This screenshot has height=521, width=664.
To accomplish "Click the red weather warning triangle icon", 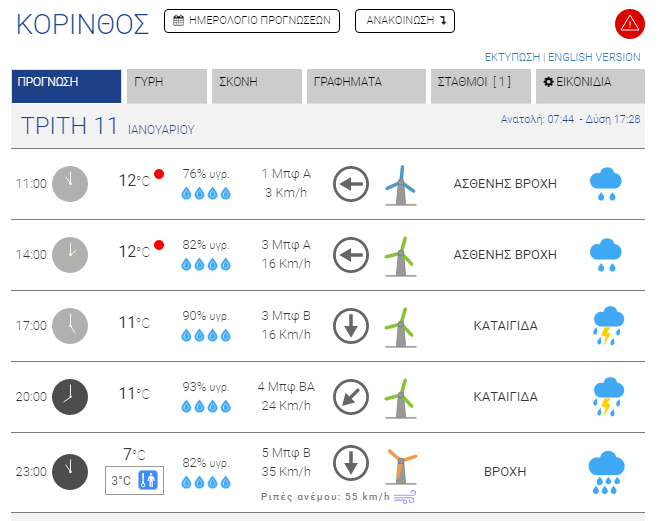I will (630, 23).
